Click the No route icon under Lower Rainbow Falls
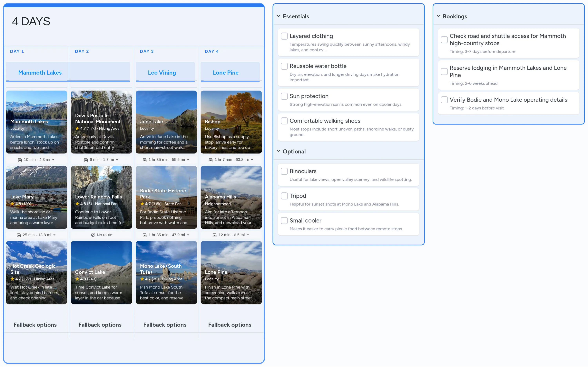 (x=93, y=235)
